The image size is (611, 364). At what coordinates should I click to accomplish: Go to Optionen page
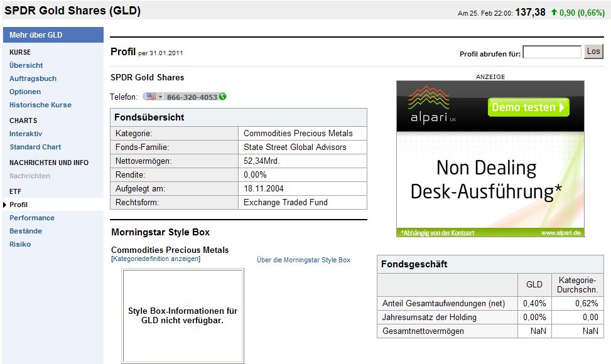point(25,92)
